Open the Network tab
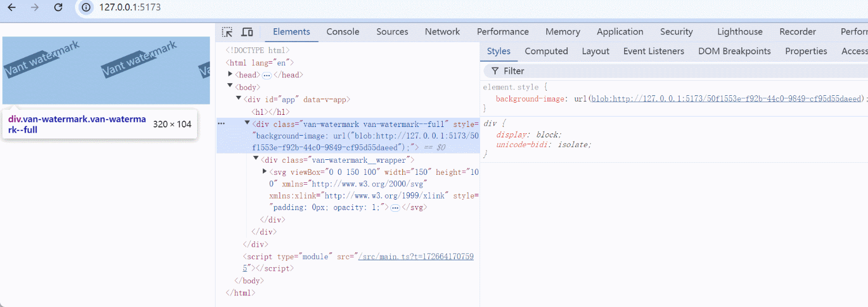 (443, 32)
